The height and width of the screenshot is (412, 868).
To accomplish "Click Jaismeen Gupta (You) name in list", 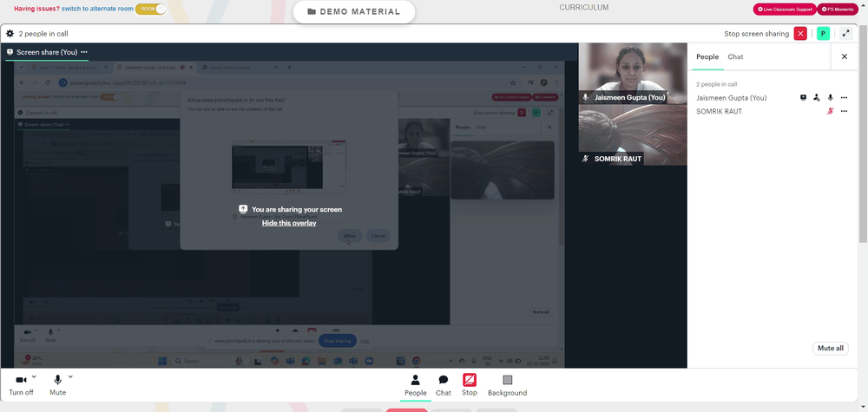I will pos(731,98).
